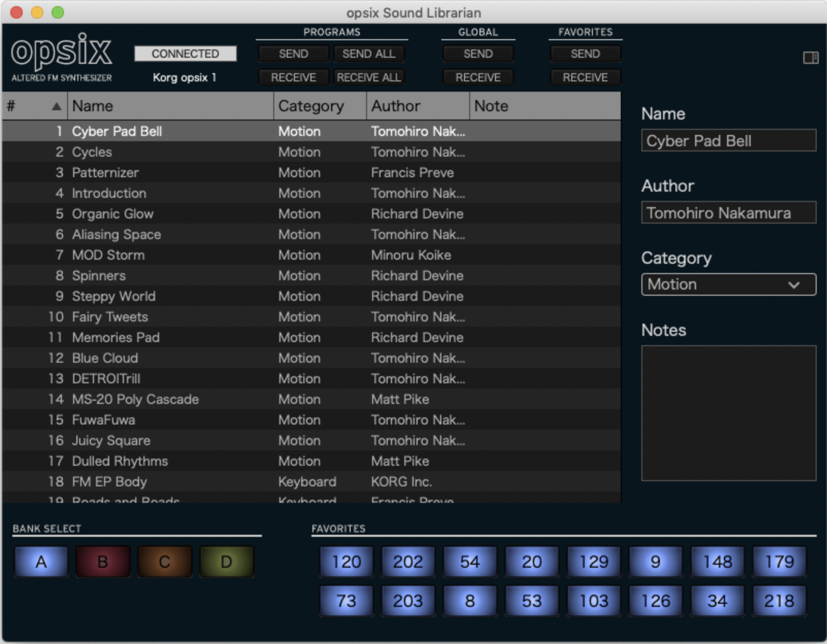Select favorite slot 129
Screen dimensions: 827x644
click(594, 562)
